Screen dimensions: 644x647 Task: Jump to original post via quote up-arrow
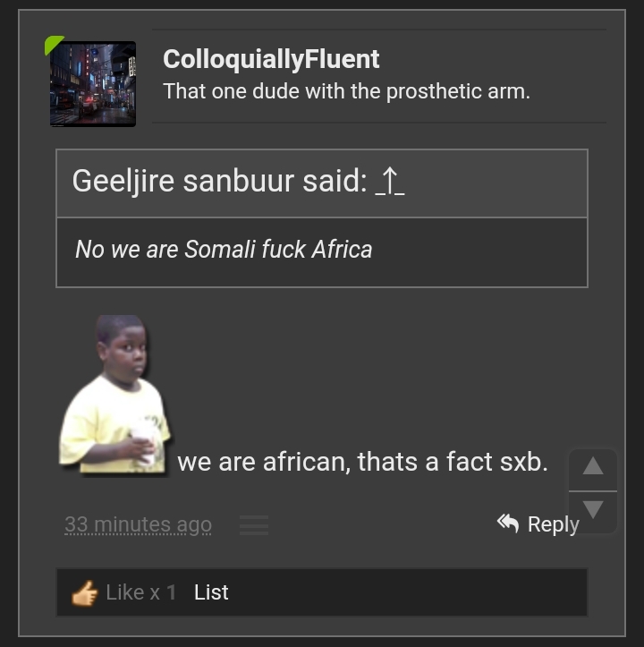coord(389,182)
